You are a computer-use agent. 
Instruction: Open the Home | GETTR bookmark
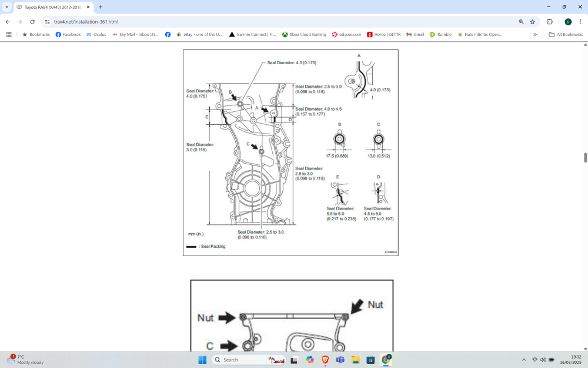click(383, 34)
